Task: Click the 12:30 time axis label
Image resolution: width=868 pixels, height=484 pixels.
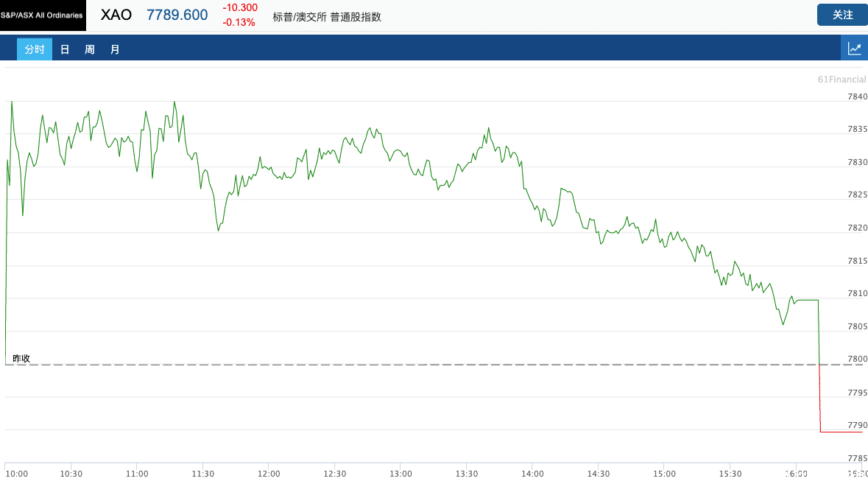Action: pyautogui.click(x=334, y=474)
